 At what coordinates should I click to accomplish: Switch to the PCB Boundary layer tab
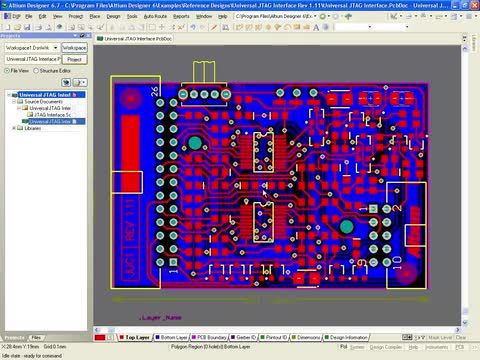pyautogui.click(x=209, y=337)
